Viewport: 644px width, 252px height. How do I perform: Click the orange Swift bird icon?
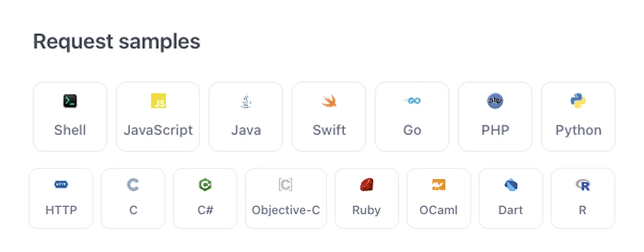[329, 101]
